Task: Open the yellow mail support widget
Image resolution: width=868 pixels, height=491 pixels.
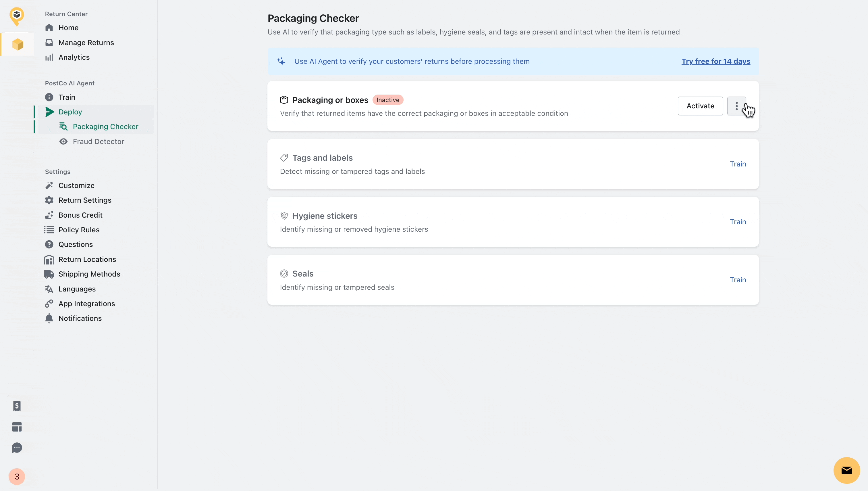Action: click(847, 470)
